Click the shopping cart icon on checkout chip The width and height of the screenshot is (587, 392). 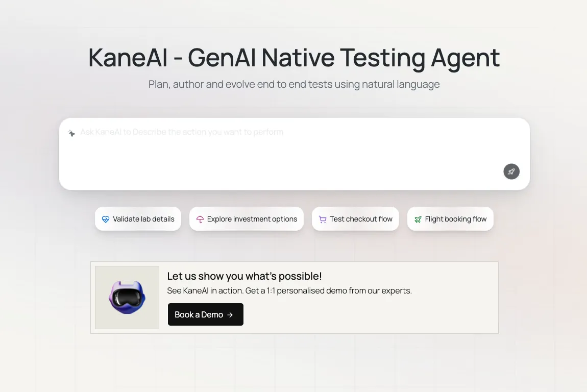pos(322,219)
